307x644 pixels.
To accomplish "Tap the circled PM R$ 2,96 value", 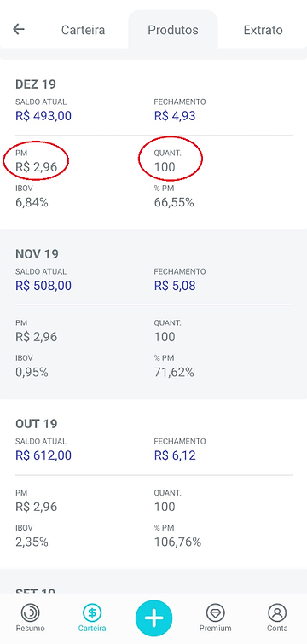I will 36,166.
